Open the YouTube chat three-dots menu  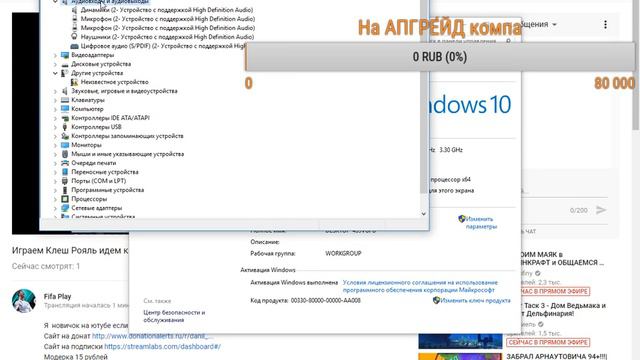605,24
